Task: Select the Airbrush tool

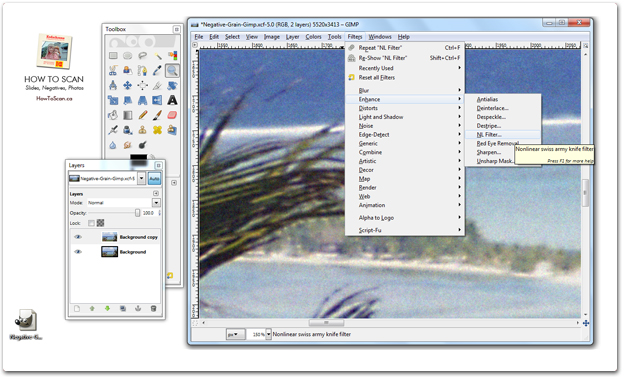Action: [x=113, y=130]
